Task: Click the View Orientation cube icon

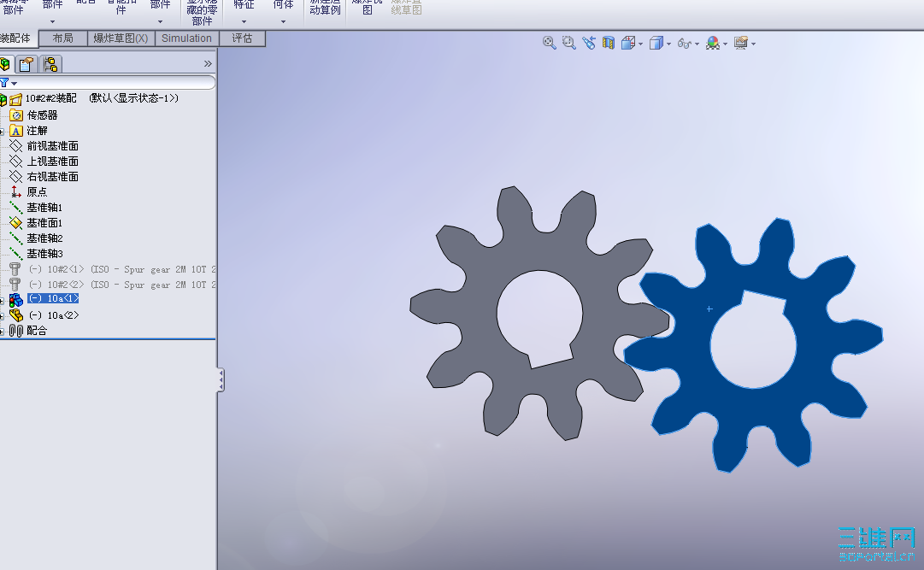Action: tap(627, 43)
